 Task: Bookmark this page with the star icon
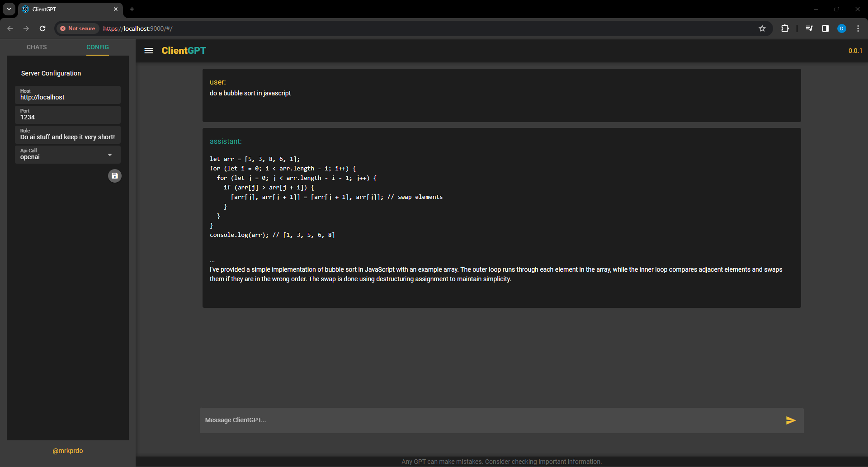click(762, 28)
